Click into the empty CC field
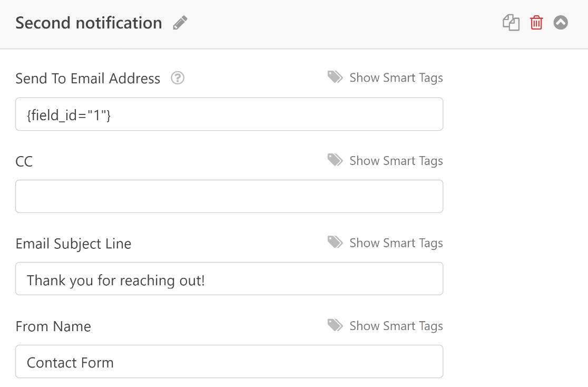The height and width of the screenshot is (387, 588). [x=229, y=196]
